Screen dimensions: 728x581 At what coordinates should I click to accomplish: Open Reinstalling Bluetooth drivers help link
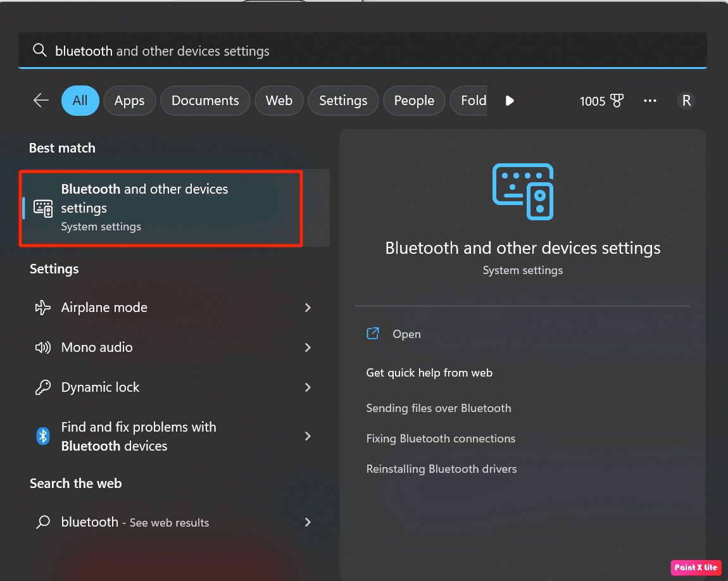click(x=441, y=469)
